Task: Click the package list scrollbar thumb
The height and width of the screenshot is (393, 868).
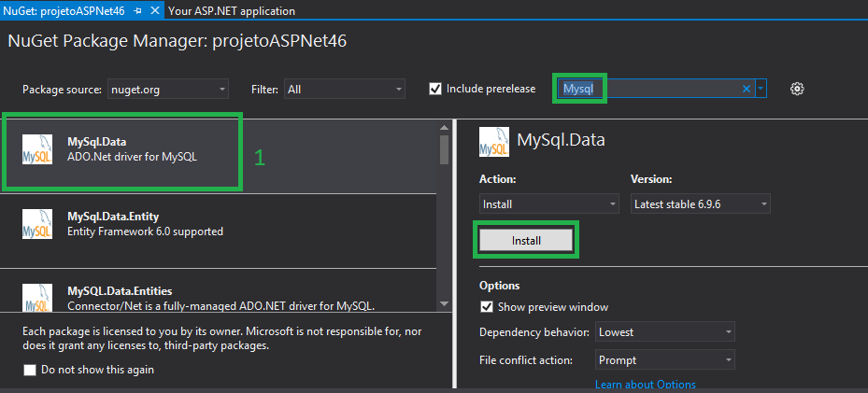Action: (x=444, y=149)
